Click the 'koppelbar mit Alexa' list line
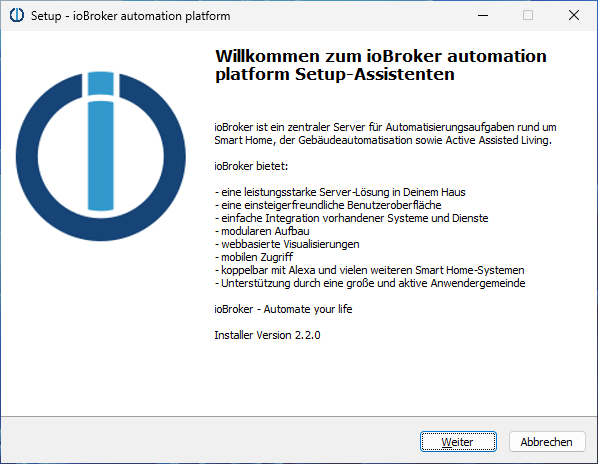Screen dimensions: 598x464 point(370,270)
